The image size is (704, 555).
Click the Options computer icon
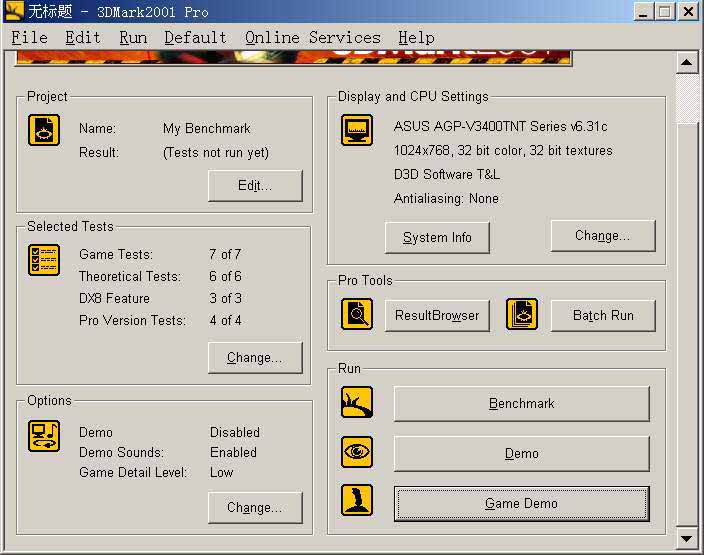coord(44,436)
